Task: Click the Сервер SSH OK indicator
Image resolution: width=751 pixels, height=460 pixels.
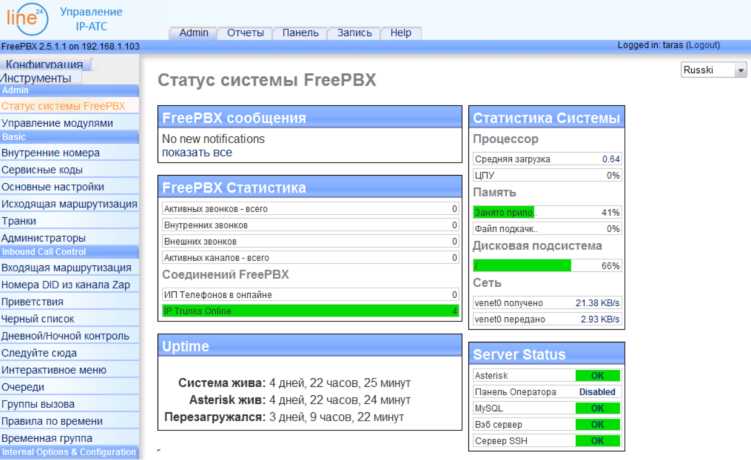Action: click(597, 441)
